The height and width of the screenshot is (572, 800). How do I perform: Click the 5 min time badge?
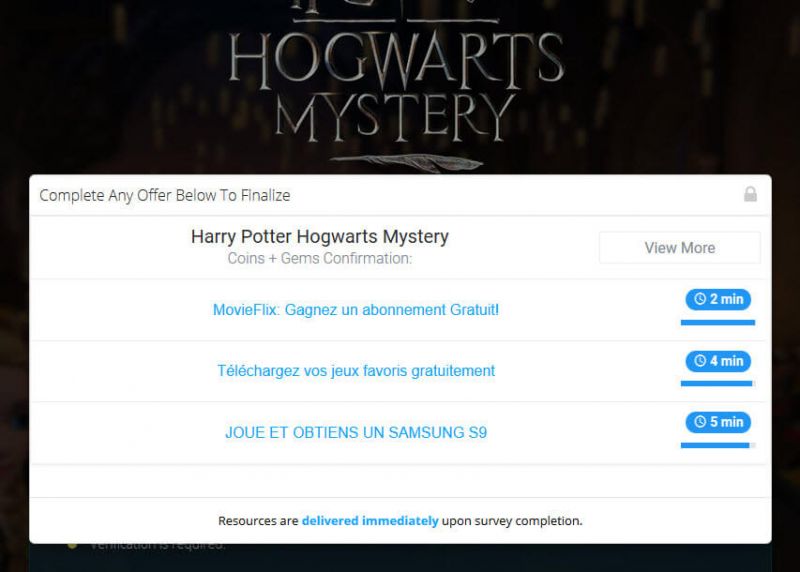(x=718, y=422)
